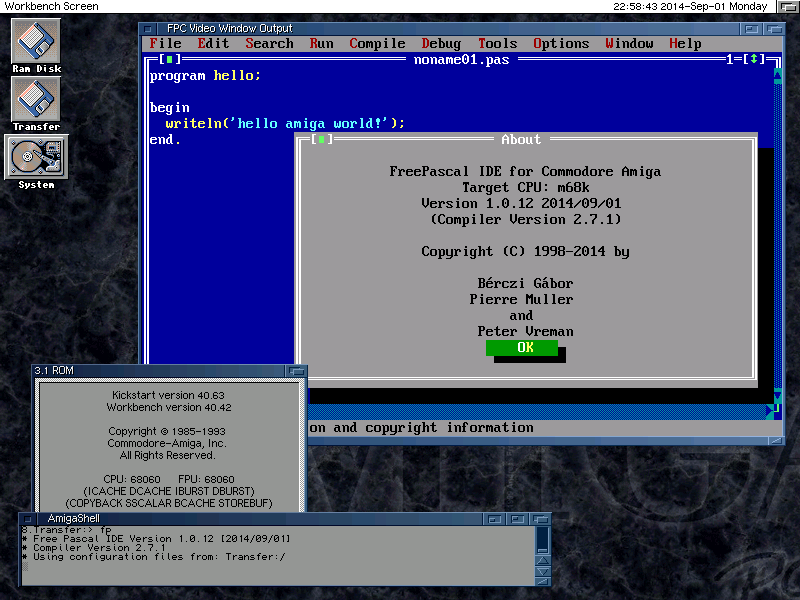Click the FPC Video Window Output title bar

pyautogui.click(x=446, y=29)
